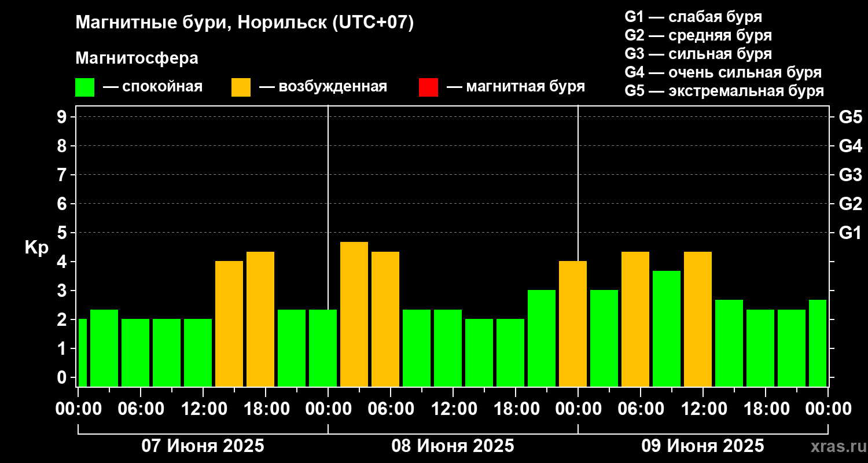The width and height of the screenshot is (868, 463).
Task: Select the '— магнитная буря' legend label
Action: click(x=516, y=87)
